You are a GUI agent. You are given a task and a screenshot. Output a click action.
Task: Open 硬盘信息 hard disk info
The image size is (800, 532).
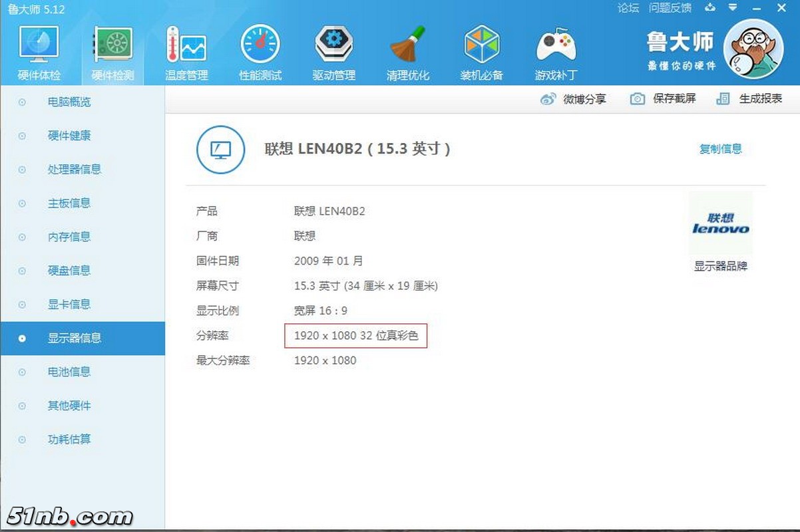tap(69, 271)
